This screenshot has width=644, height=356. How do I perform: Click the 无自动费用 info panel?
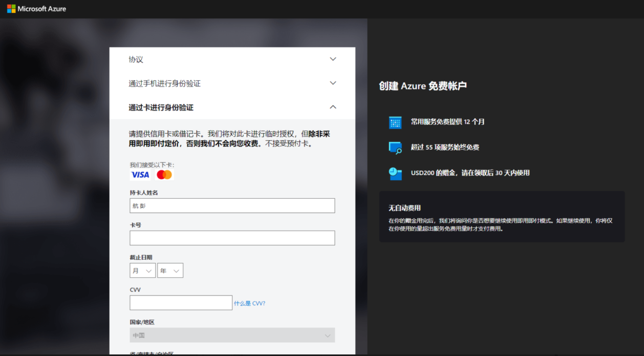[x=502, y=216]
